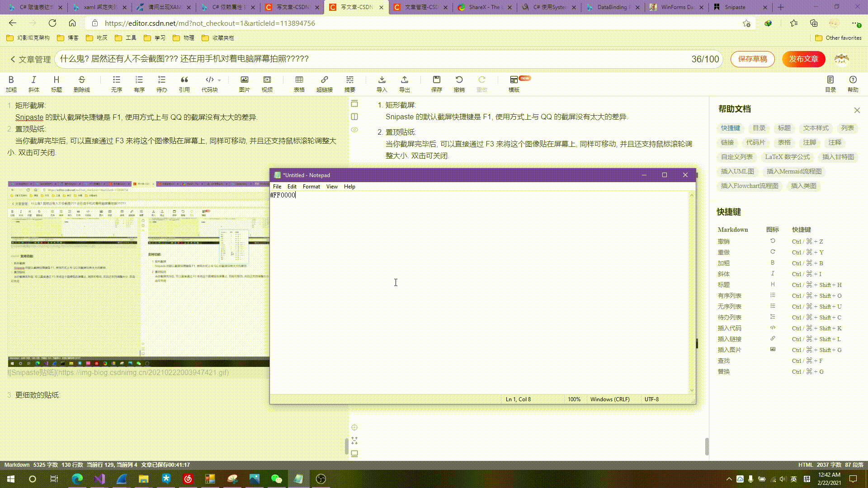Viewport: 868px width, 488px height.
Task: Select View menu in Notepad
Action: click(331, 187)
